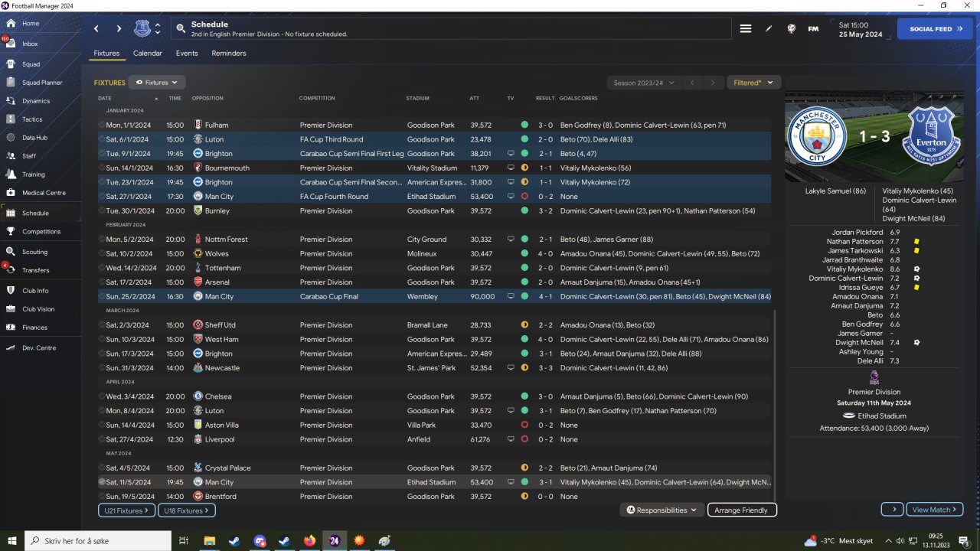Click Vitaliy Mykolenko's 8.6 rating row
This screenshot has width=980, height=551.
(874, 269)
